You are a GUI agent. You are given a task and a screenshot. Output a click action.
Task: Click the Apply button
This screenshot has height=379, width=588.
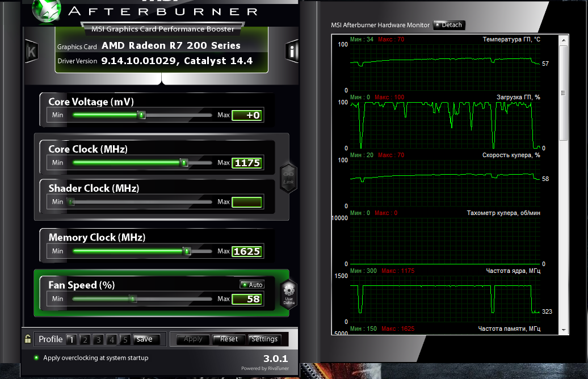coord(193,339)
